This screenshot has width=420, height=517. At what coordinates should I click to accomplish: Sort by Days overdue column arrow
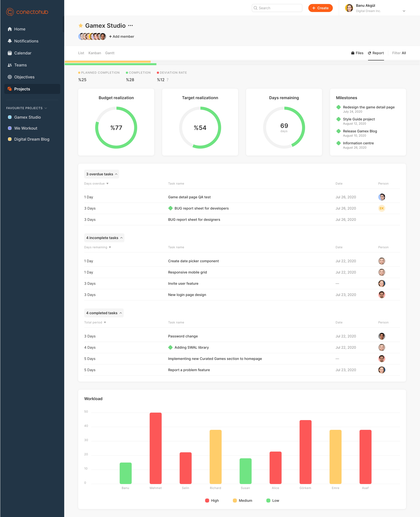(x=107, y=184)
